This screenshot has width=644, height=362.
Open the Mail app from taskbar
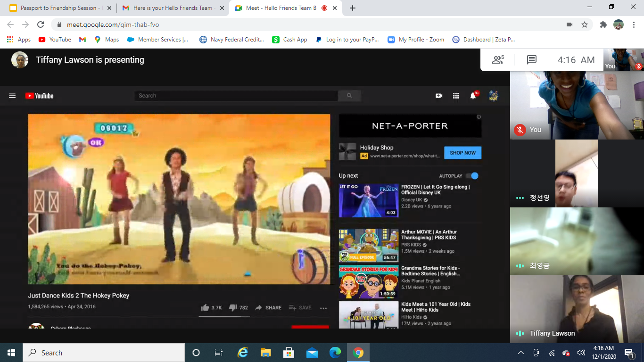[312, 353]
